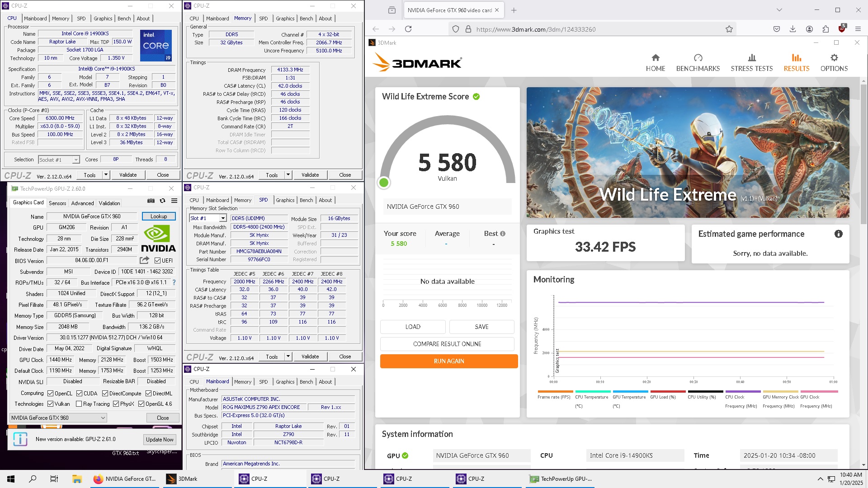Click SAVE result button
The width and height of the screenshot is (868, 488).
(481, 327)
